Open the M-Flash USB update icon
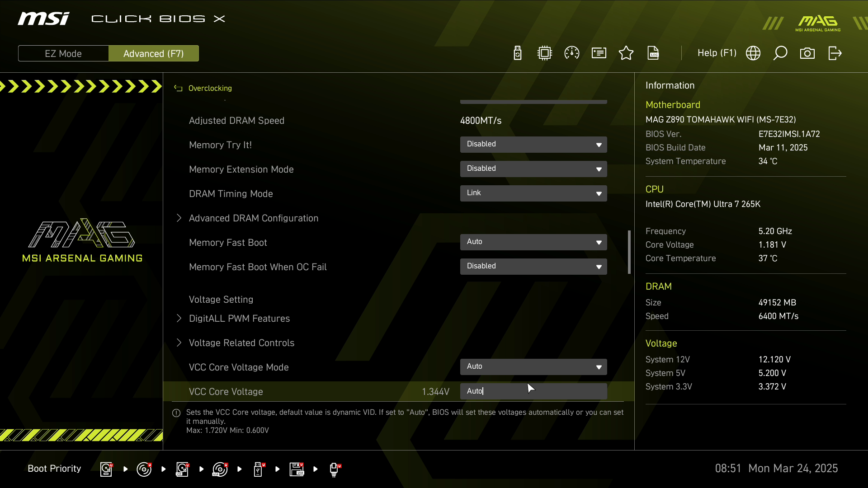Image resolution: width=868 pixels, height=488 pixels. 518,53
